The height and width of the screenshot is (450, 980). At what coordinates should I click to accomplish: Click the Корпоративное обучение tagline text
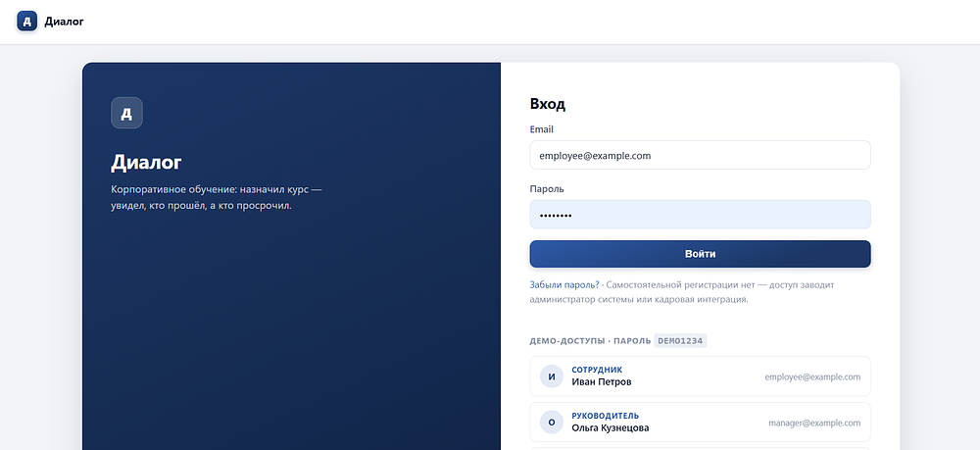(x=217, y=197)
